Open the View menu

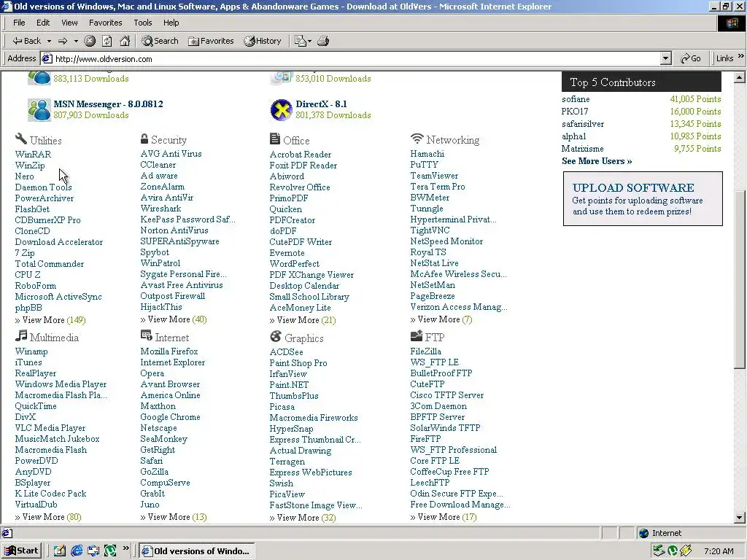pyautogui.click(x=69, y=23)
